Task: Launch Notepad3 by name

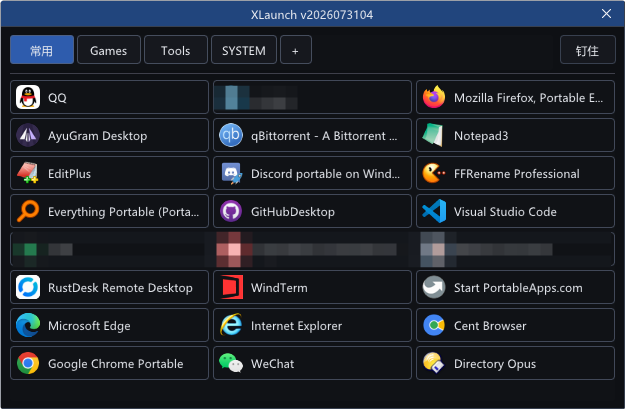Action: point(481,136)
